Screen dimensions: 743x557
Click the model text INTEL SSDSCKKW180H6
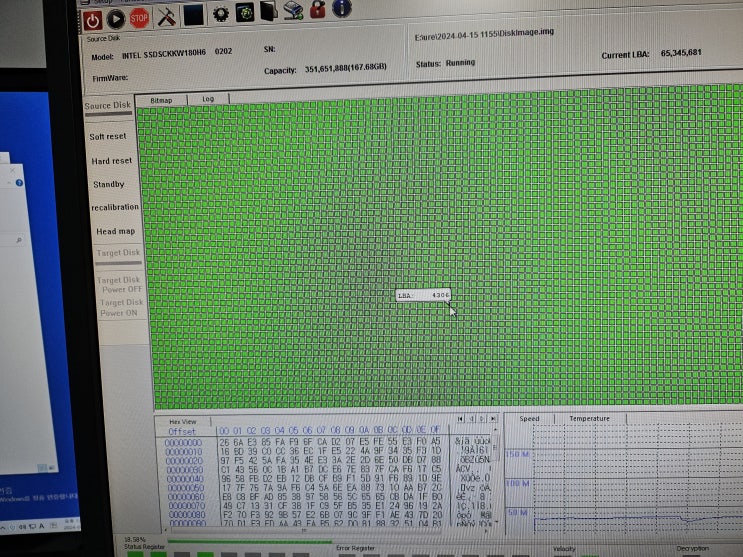(164, 55)
